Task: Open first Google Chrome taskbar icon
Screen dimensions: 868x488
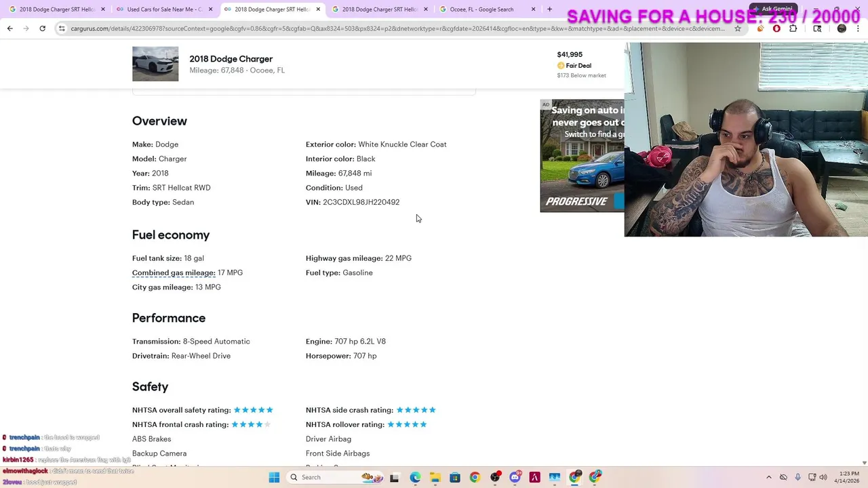Action: point(475,477)
